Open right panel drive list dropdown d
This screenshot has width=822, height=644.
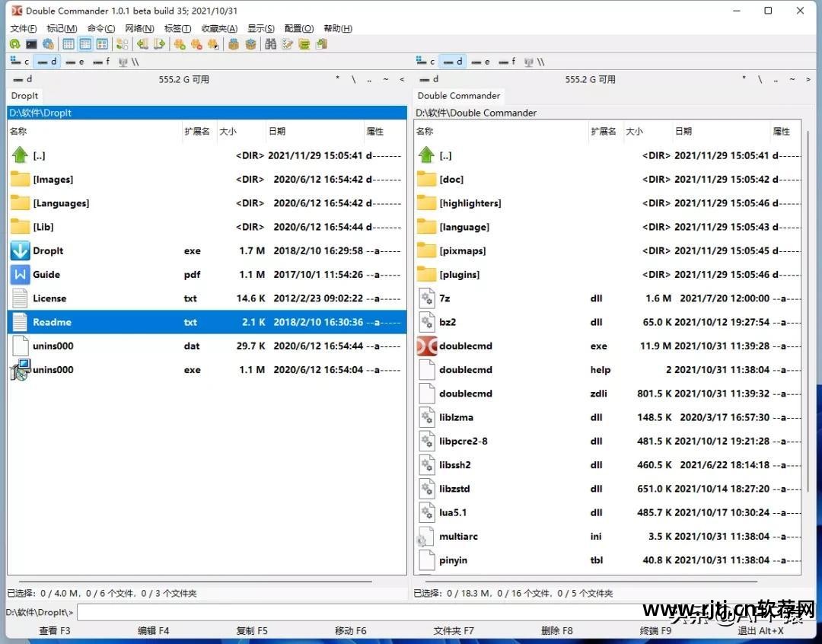[429, 79]
